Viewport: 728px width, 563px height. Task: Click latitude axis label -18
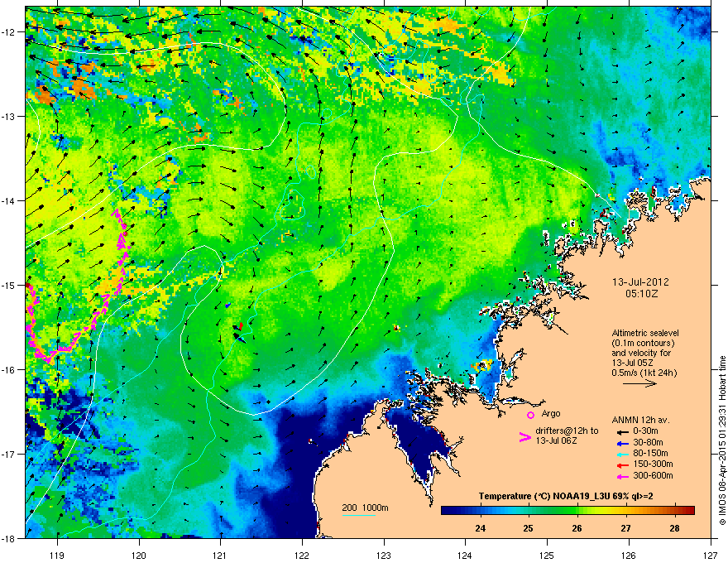pyautogui.click(x=8, y=538)
